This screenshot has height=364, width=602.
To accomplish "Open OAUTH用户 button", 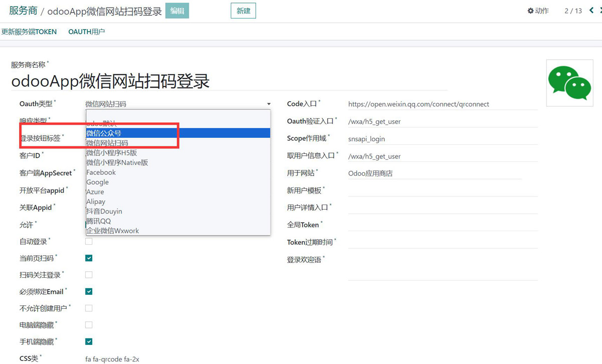I will click(x=86, y=32).
